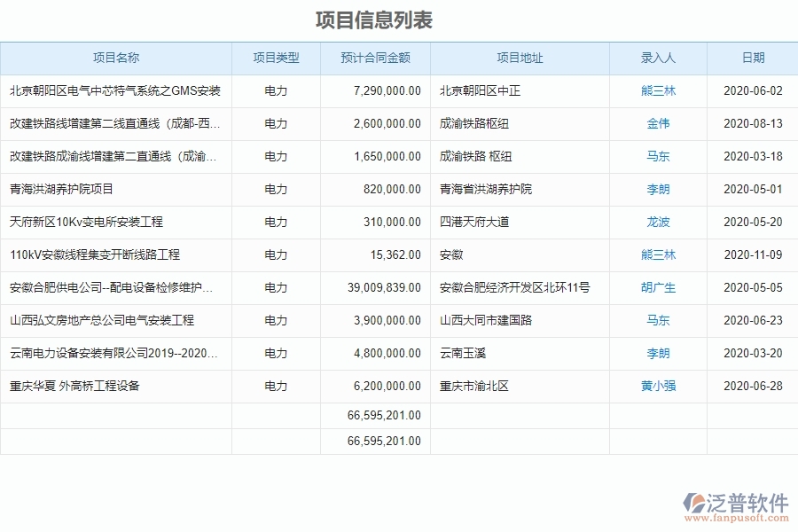
Task: Click the 胡广生 recorder link
Action: (656, 287)
